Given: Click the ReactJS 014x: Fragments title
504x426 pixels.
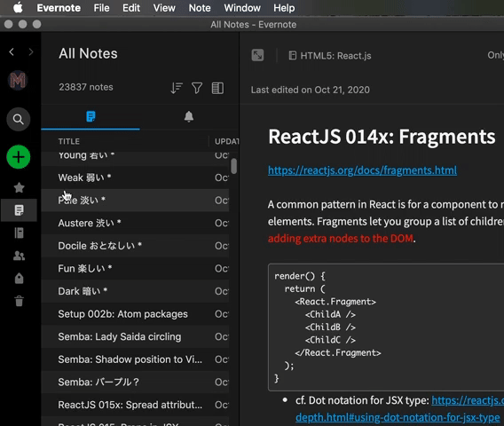Looking at the screenshot, I should point(382,137).
